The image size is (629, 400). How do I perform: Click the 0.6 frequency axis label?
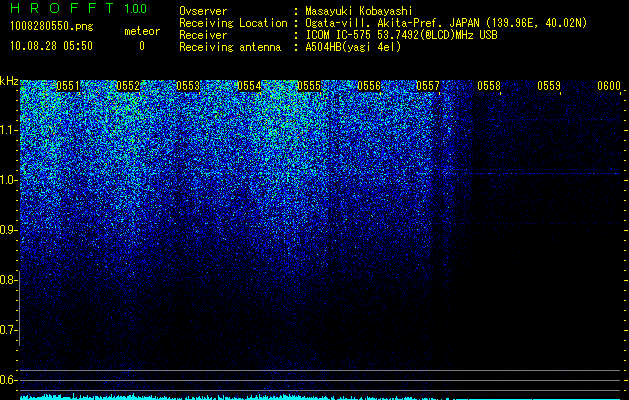tap(8, 380)
